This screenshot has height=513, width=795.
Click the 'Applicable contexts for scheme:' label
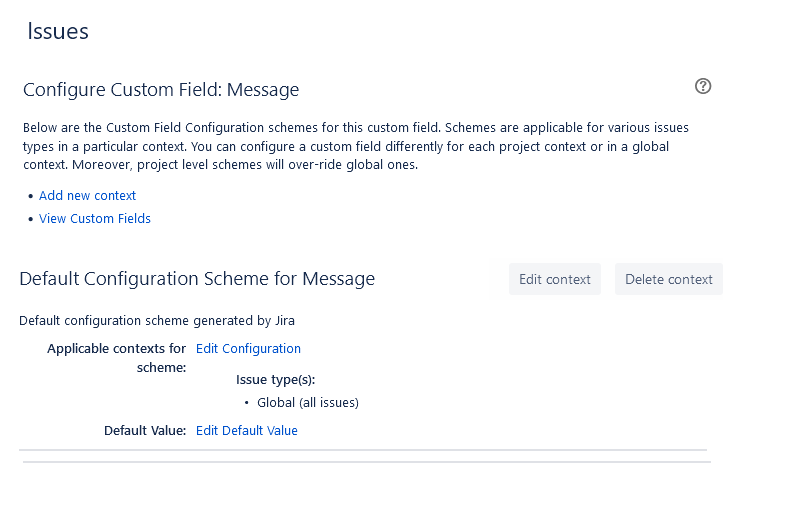(117, 357)
